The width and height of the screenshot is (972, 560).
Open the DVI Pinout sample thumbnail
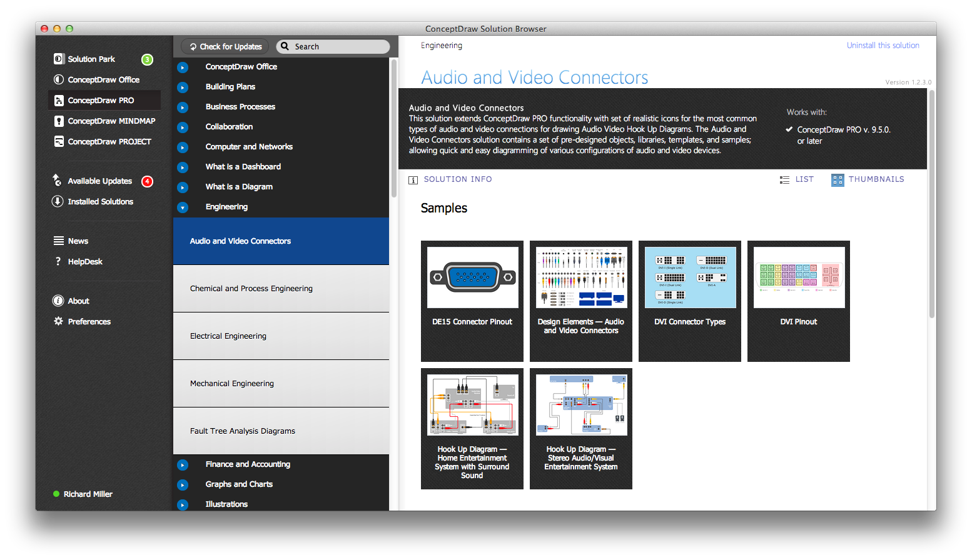coord(799,301)
